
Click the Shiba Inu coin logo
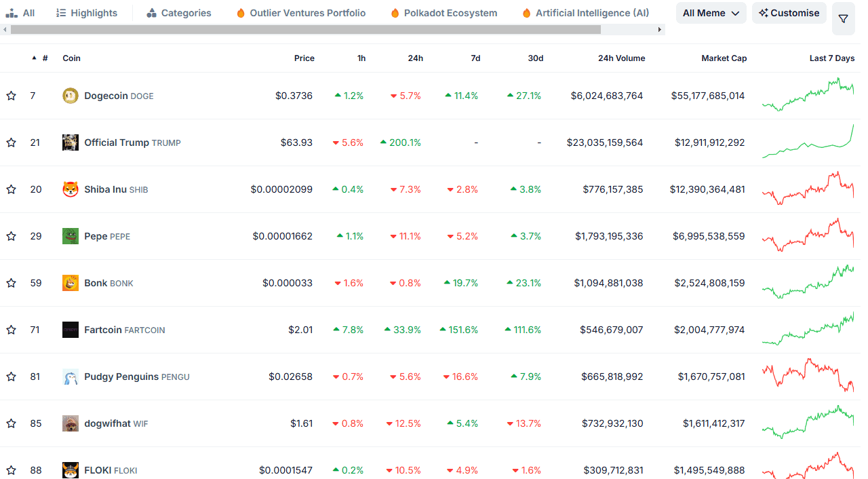(71, 189)
